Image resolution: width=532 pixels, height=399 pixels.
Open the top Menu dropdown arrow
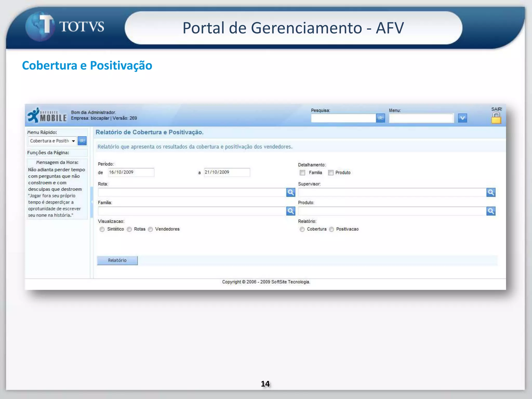pyautogui.click(x=462, y=118)
